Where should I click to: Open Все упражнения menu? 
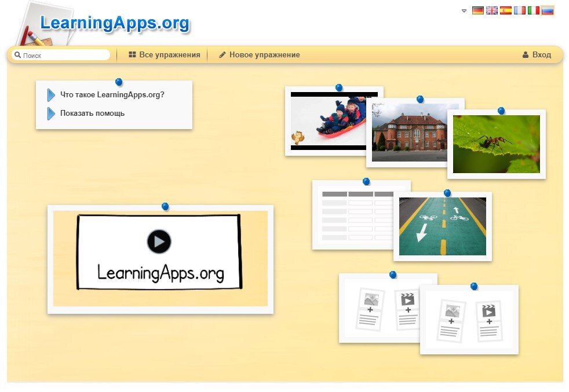[165, 55]
